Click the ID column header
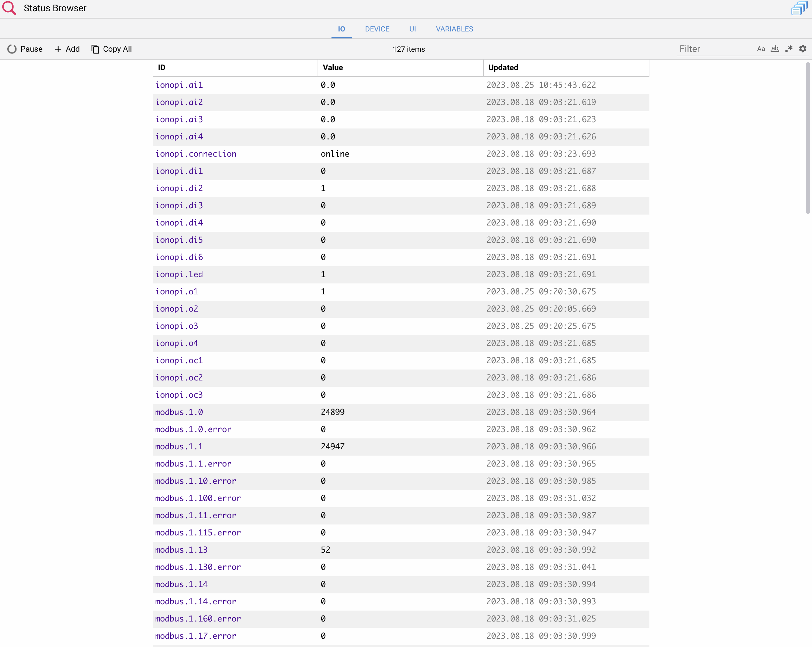812x647 pixels. pyautogui.click(x=235, y=68)
